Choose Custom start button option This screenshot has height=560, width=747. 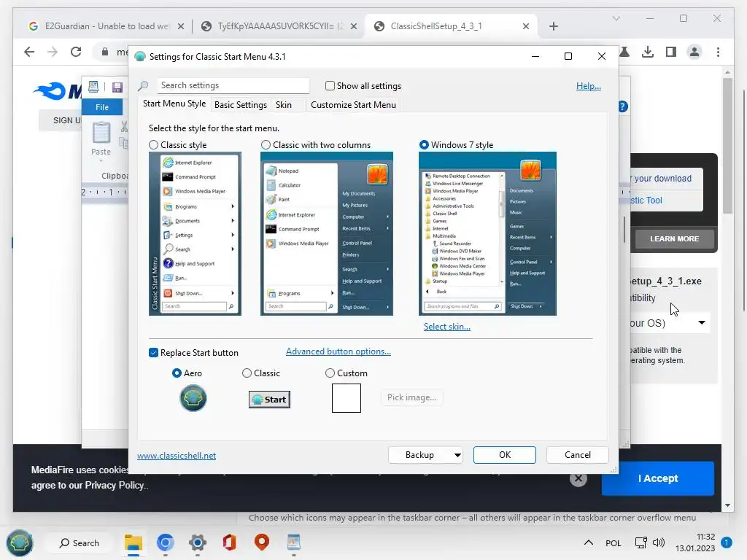click(330, 373)
